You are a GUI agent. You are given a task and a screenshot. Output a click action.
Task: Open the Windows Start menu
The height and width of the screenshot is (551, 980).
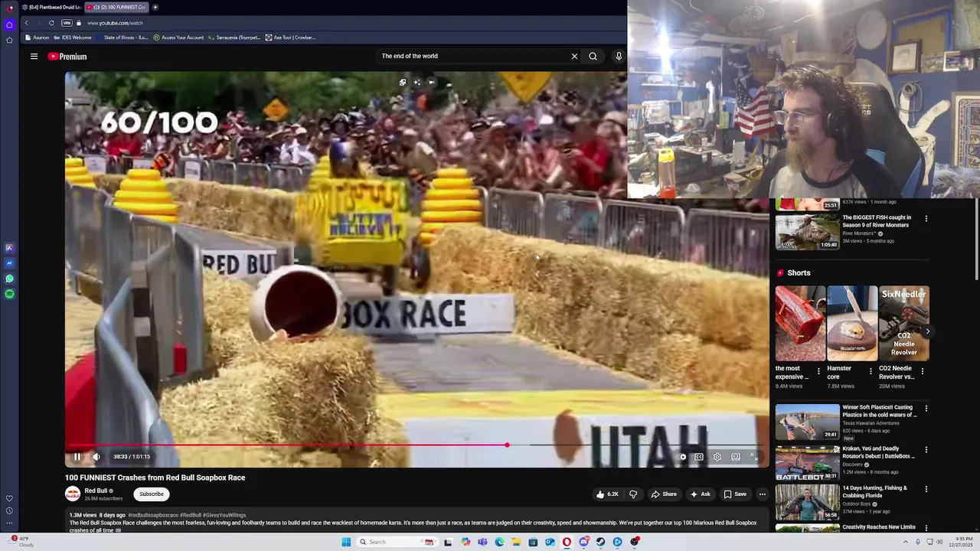[x=346, y=542]
